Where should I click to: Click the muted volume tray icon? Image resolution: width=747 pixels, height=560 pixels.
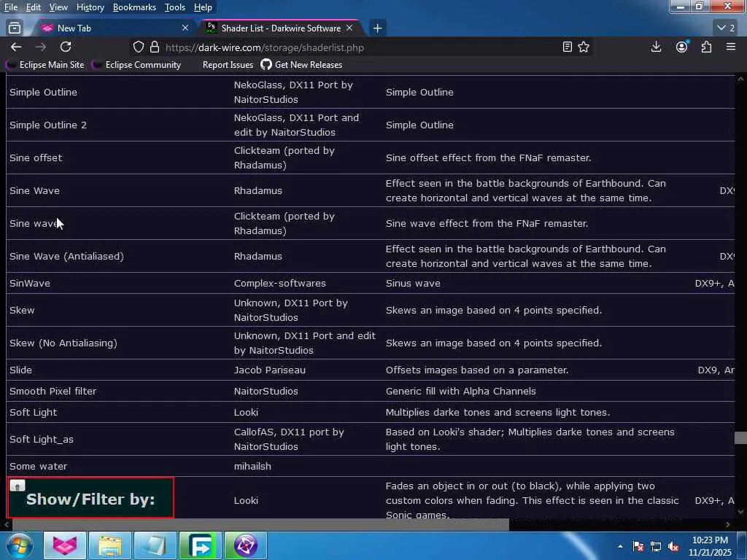tap(673, 547)
